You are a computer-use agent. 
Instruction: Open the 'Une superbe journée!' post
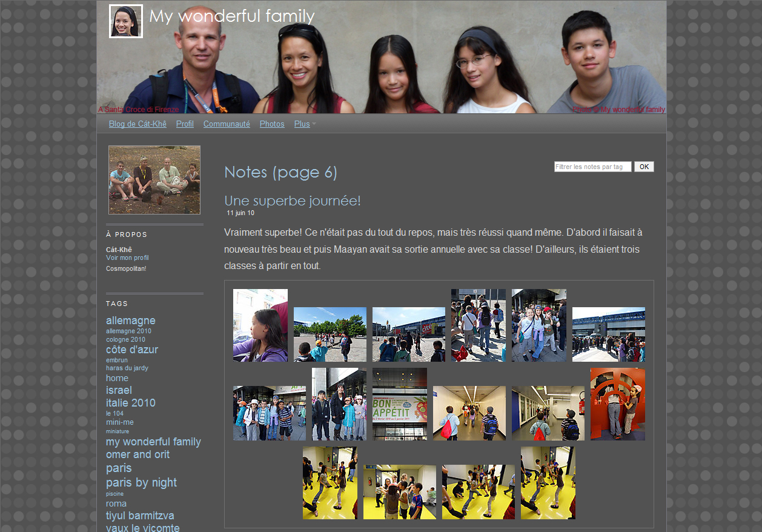point(292,201)
